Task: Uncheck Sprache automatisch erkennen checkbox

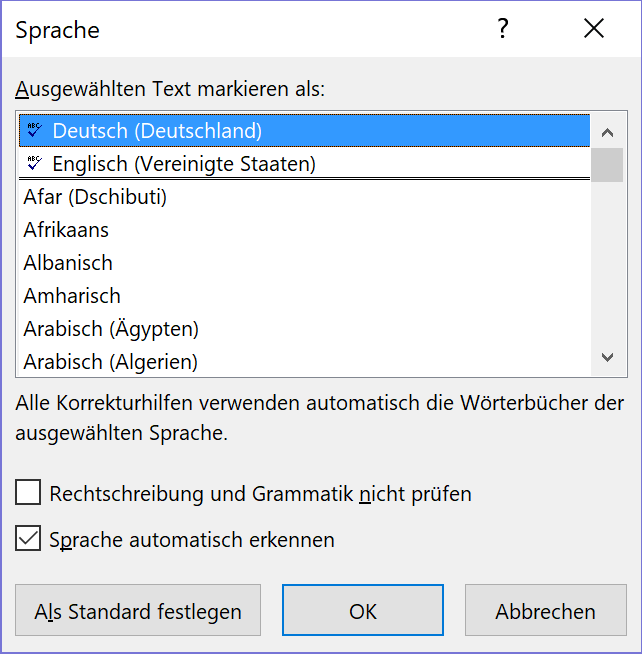Action: (28, 538)
